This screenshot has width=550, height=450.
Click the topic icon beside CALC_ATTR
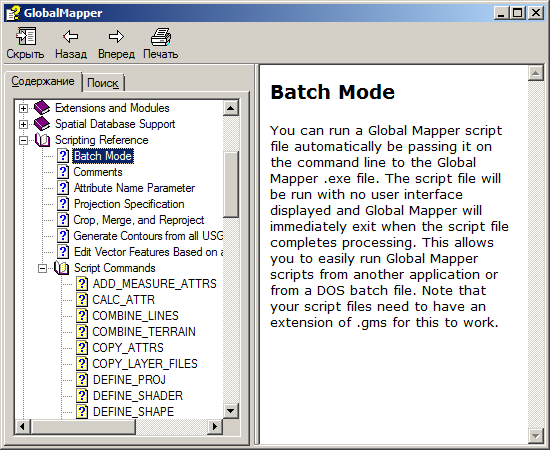click(x=82, y=300)
